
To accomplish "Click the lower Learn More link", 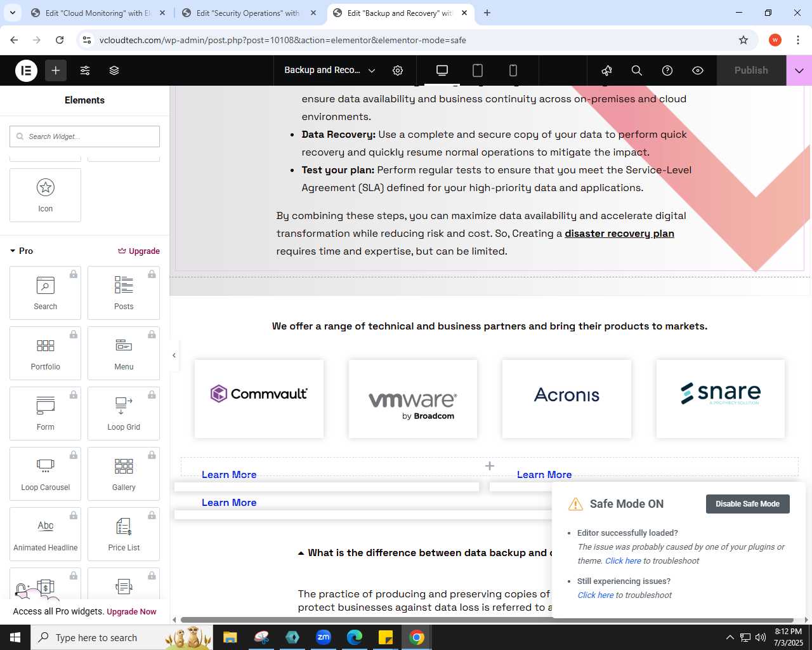I will (x=229, y=503).
